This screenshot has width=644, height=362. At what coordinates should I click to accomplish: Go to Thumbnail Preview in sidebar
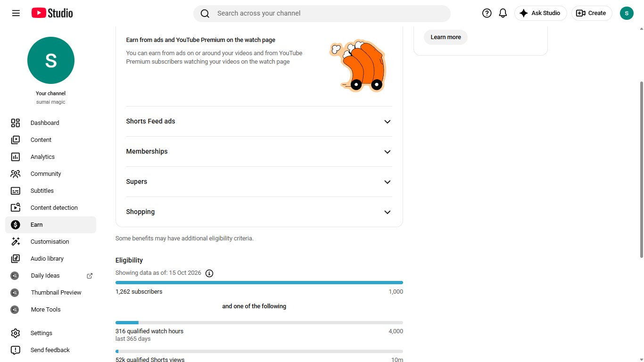(x=50, y=293)
